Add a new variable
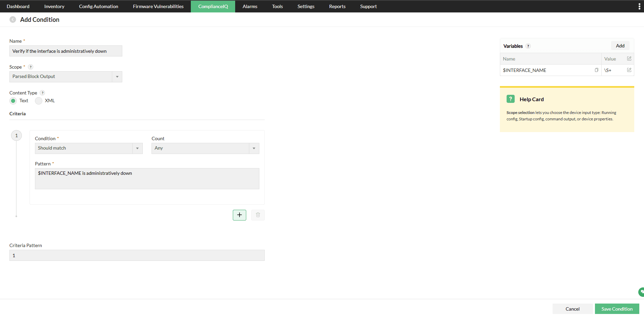This screenshot has width=644, height=318. coord(620,45)
